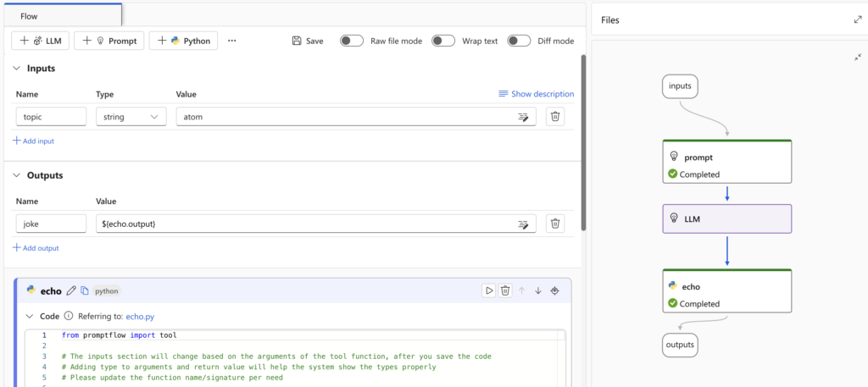Collapse the Inputs section
This screenshot has width=868, height=387.
click(18, 69)
